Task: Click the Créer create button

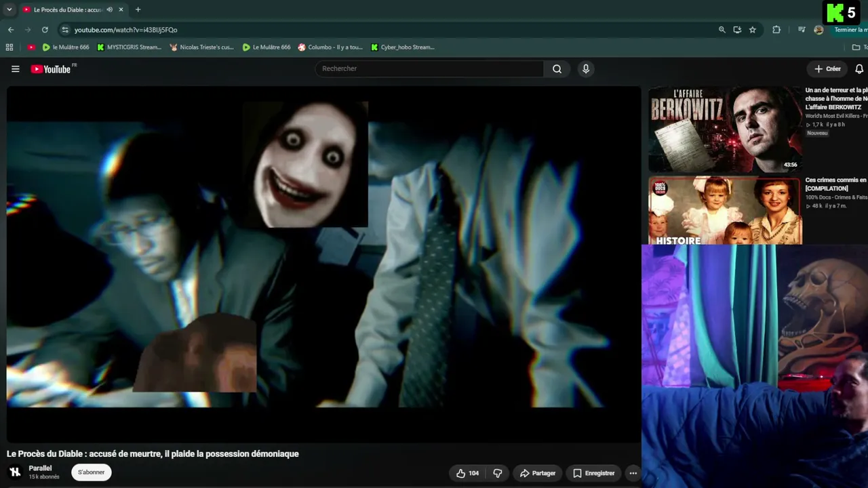Action: tap(827, 68)
